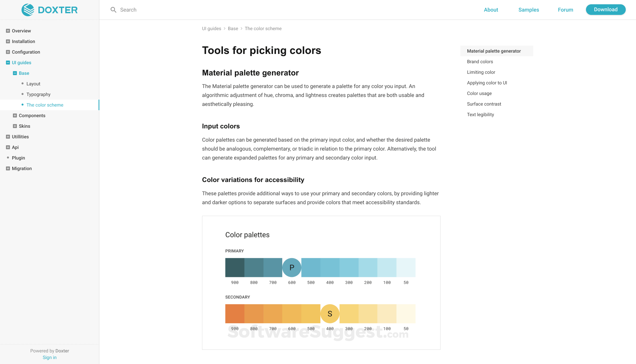This screenshot has height=364, width=636.
Task: Jump to Brand colors section
Action: pyautogui.click(x=480, y=62)
